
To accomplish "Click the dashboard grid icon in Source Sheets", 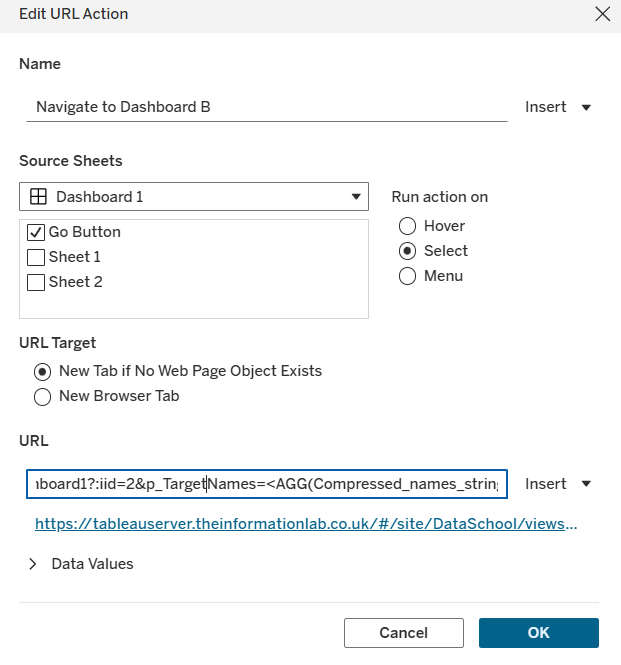I will click(x=38, y=197).
